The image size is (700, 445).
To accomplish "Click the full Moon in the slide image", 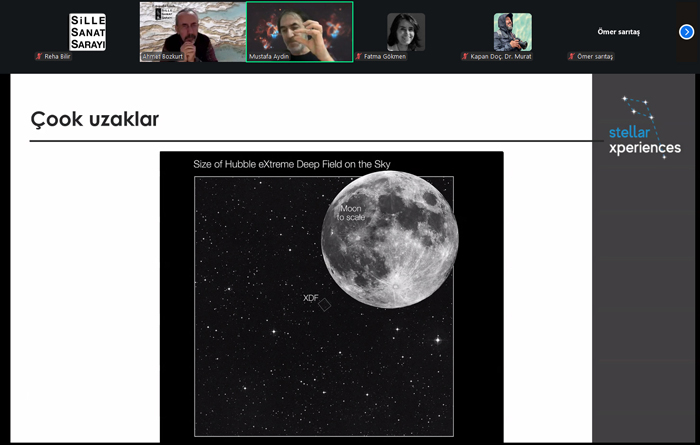I will (390, 240).
